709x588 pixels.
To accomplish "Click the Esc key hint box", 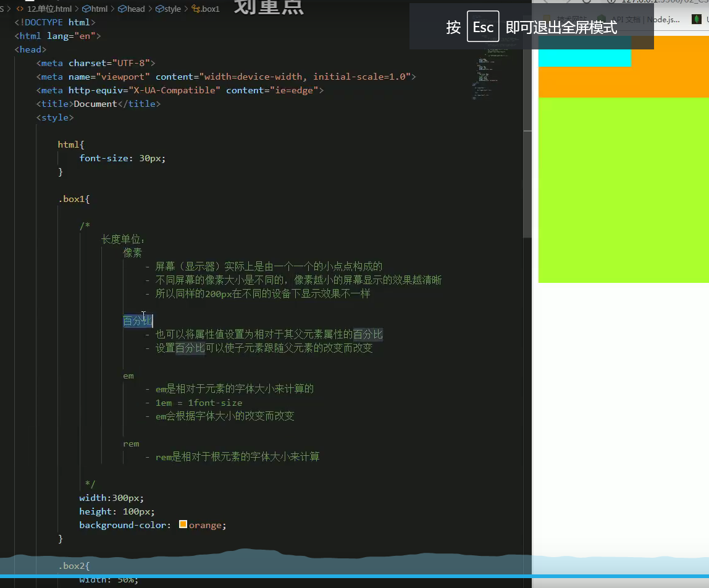I will point(483,26).
